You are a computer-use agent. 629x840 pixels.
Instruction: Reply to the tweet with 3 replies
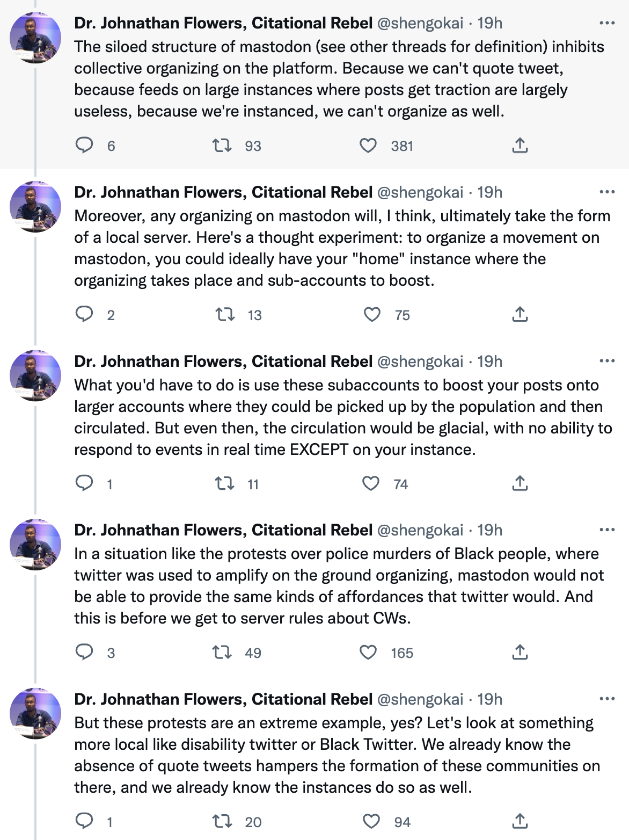pyautogui.click(x=84, y=653)
